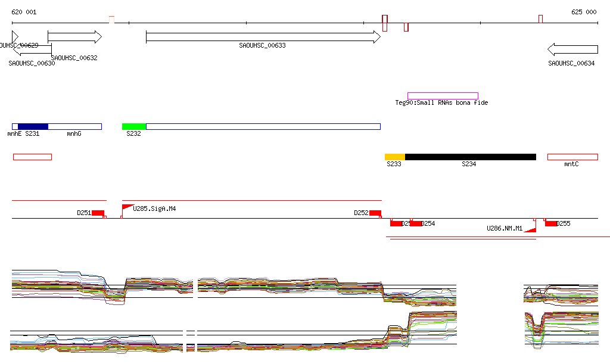Screen dimensions: 610x364
Task: Click the SAOUHSC_00634 label text
Action: (x=571, y=63)
